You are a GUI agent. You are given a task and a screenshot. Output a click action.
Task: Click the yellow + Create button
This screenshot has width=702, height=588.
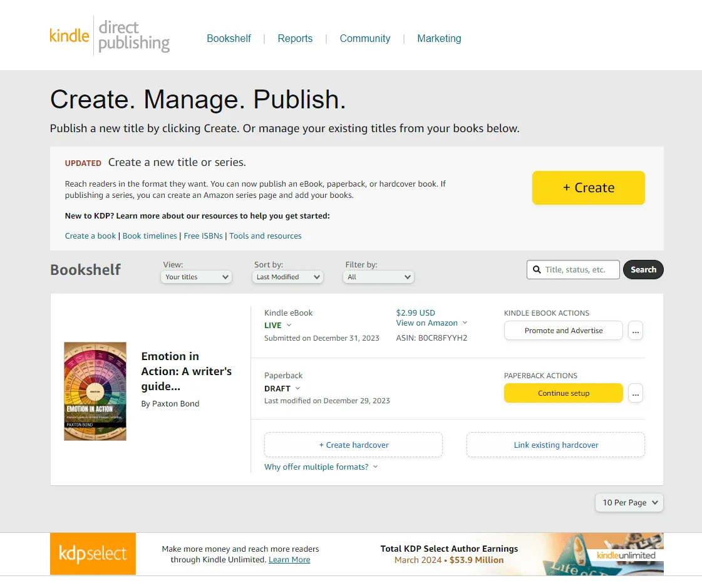point(588,188)
